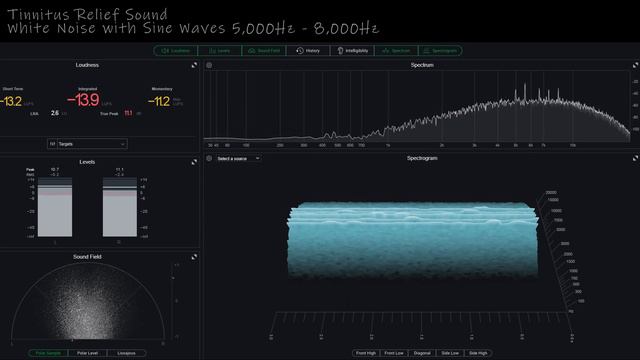Toggle the History module button
Viewport: 640px width, 360px height.
pyautogui.click(x=308, y=51)
